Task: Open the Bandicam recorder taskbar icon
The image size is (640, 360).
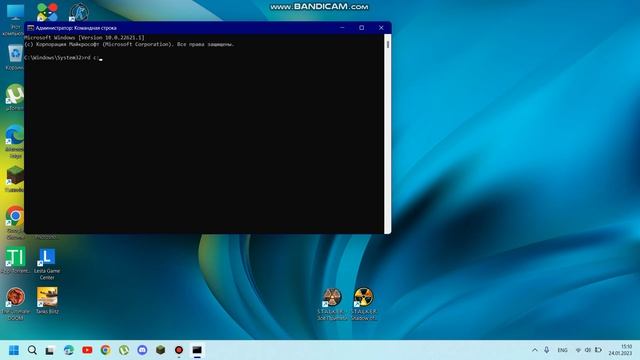Action: click(x=179, y=350)
